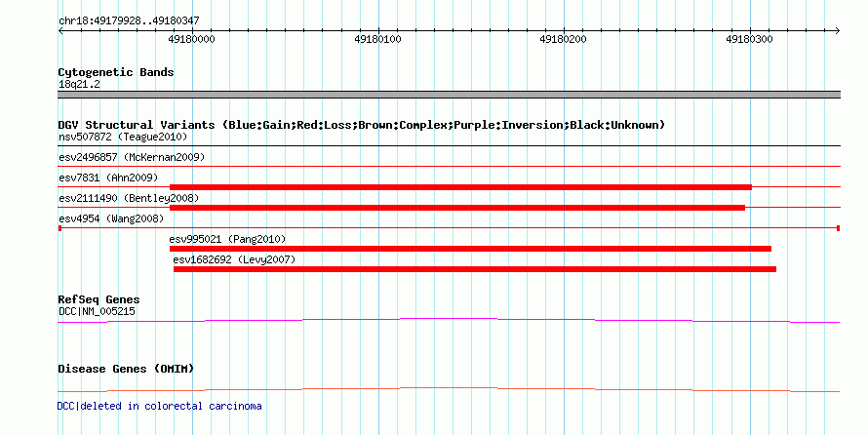Viewport: 868px width, 435px height.
Task: Click ruler position label 49180000
Action: (x=191, y=40)
